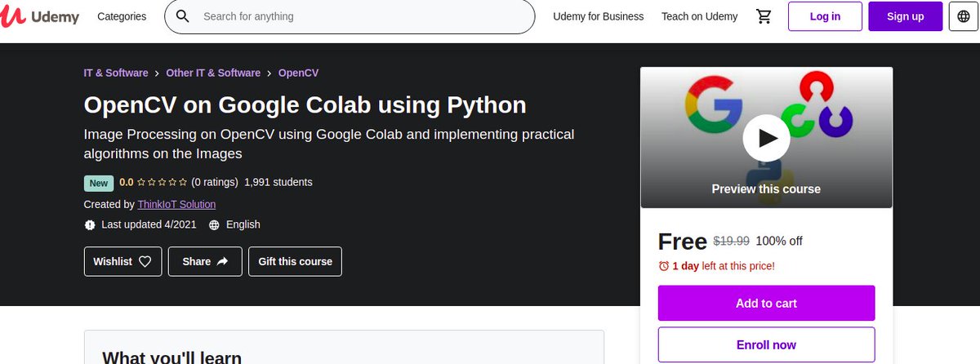The width and height of the screenshot is (980, 364).
Task: Click the Gift this course button
Action: click(295, 262)
